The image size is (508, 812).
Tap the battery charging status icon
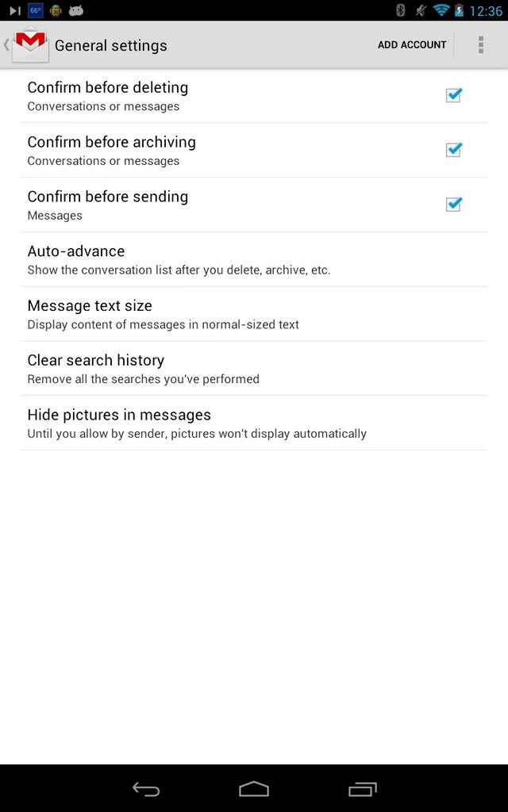pyautogui.click(x=459, y=10)
